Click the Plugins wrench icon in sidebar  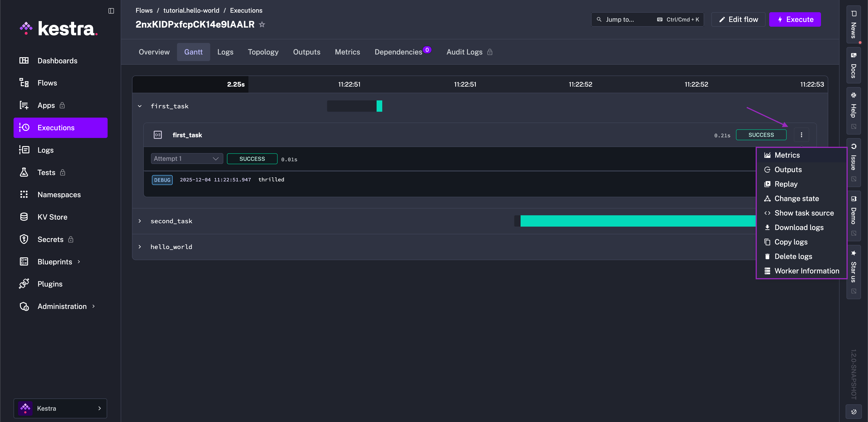pyautogui.click(x=24, y=283)
